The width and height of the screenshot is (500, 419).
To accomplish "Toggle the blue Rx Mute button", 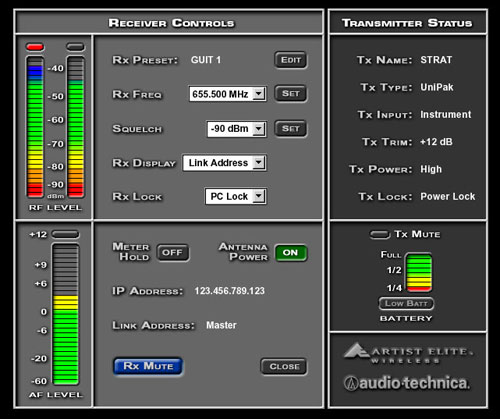I will 148,366.
